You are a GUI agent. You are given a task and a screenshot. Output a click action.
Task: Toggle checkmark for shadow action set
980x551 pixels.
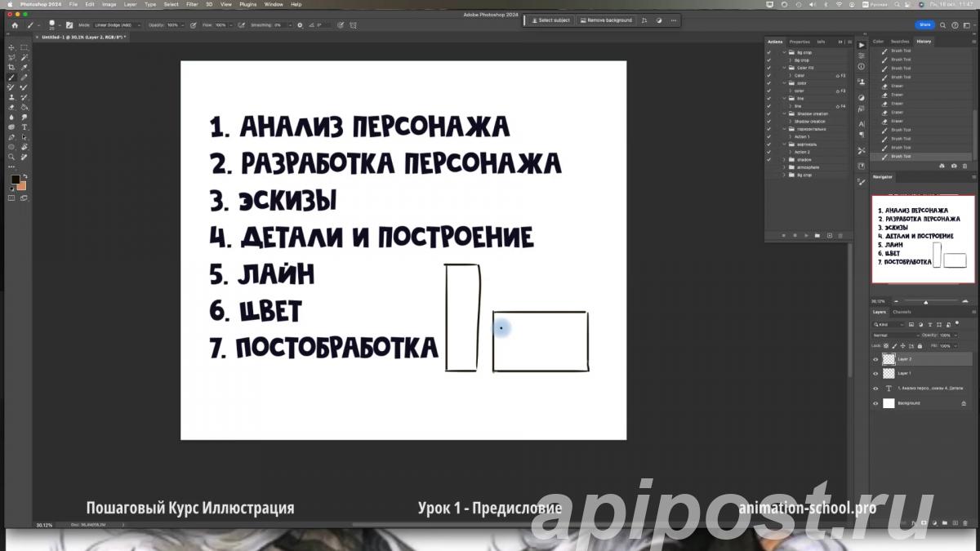click(x=768, y=160)
